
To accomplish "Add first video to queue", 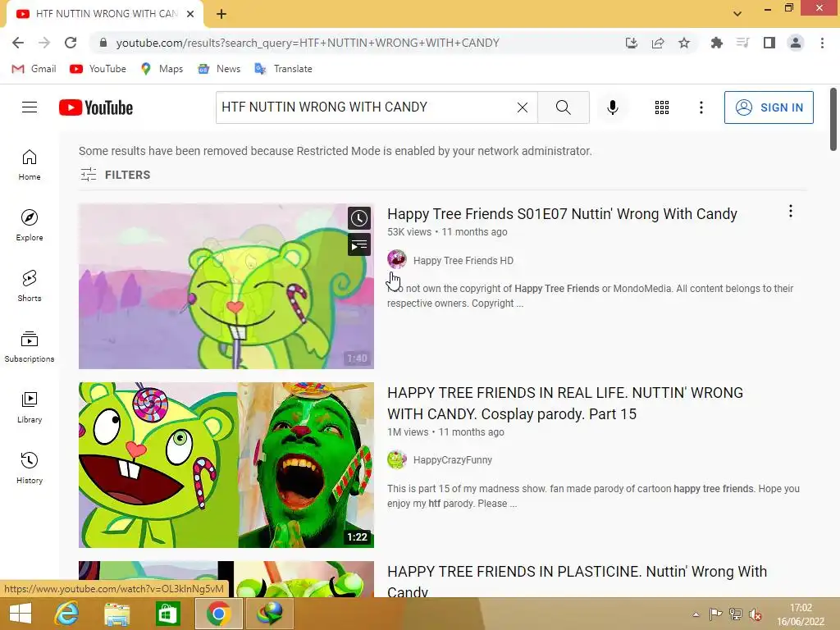I will pos(359,244).
